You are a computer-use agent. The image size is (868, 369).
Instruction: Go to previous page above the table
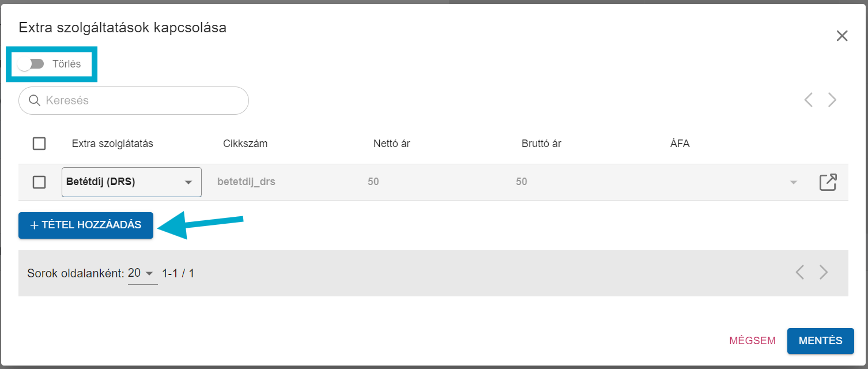(809, 100)
